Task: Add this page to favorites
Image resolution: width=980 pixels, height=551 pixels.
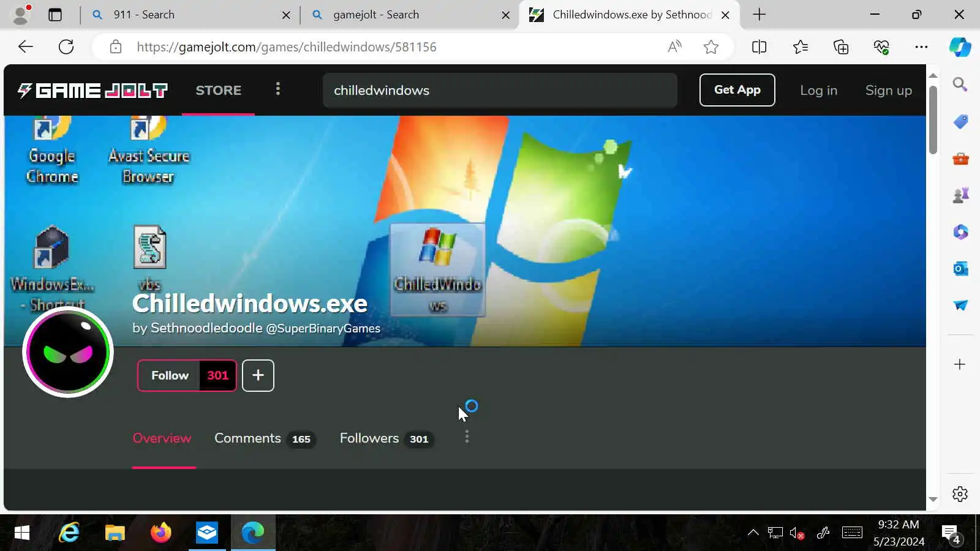Action: 711,47
